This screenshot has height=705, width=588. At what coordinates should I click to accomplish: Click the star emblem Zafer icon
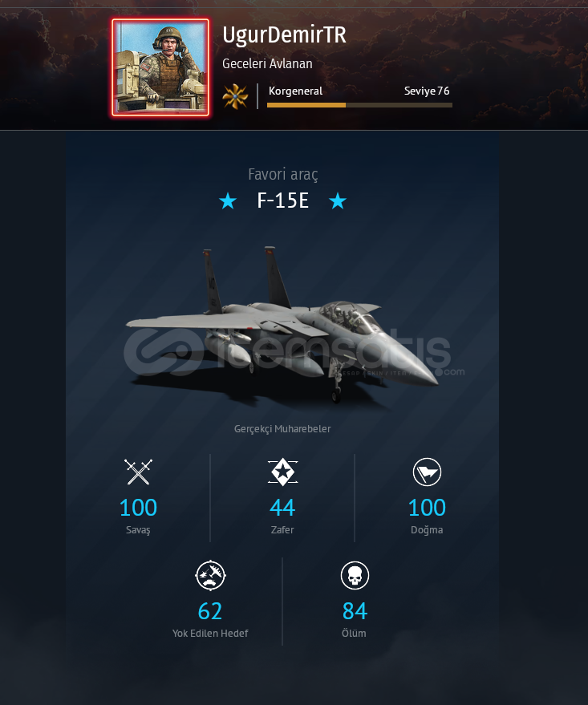[x=282, y=472]
